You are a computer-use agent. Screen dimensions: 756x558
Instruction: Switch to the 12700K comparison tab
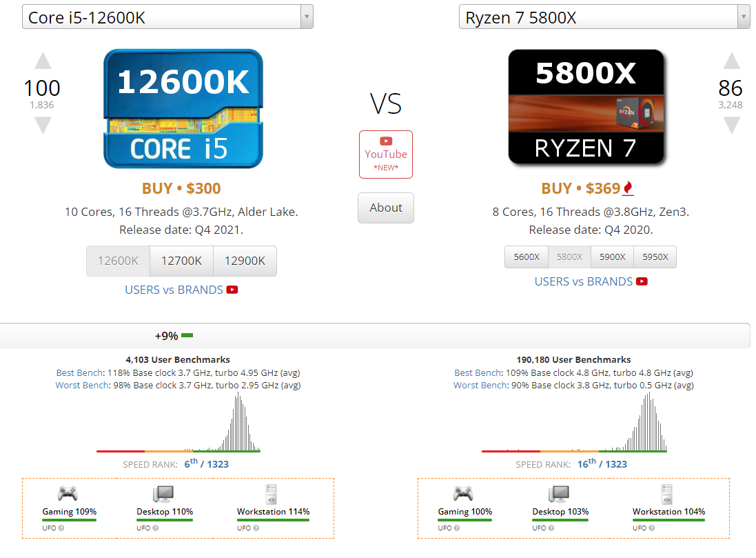[181, 261]
